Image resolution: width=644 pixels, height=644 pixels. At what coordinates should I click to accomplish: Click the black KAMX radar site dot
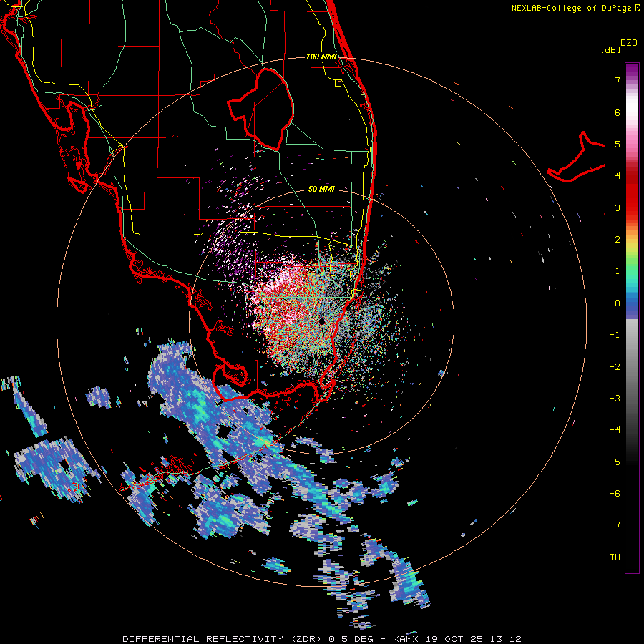pos(322,321)
